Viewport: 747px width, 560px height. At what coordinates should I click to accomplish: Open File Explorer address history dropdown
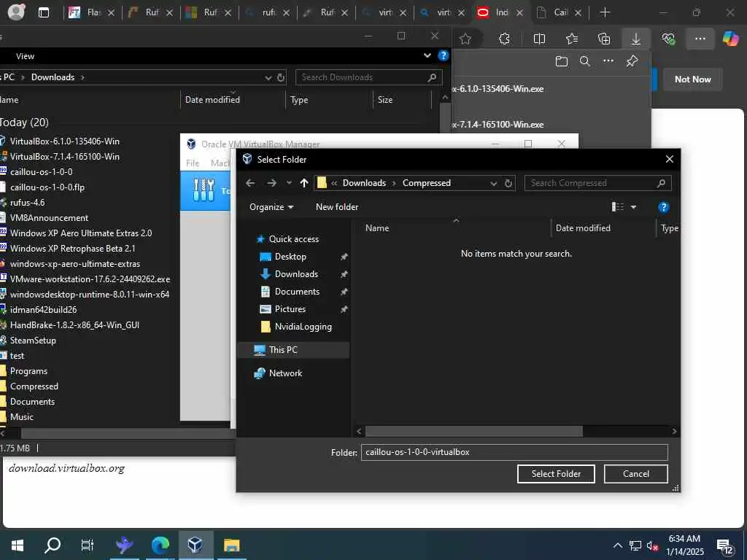[x=268, y=77]
